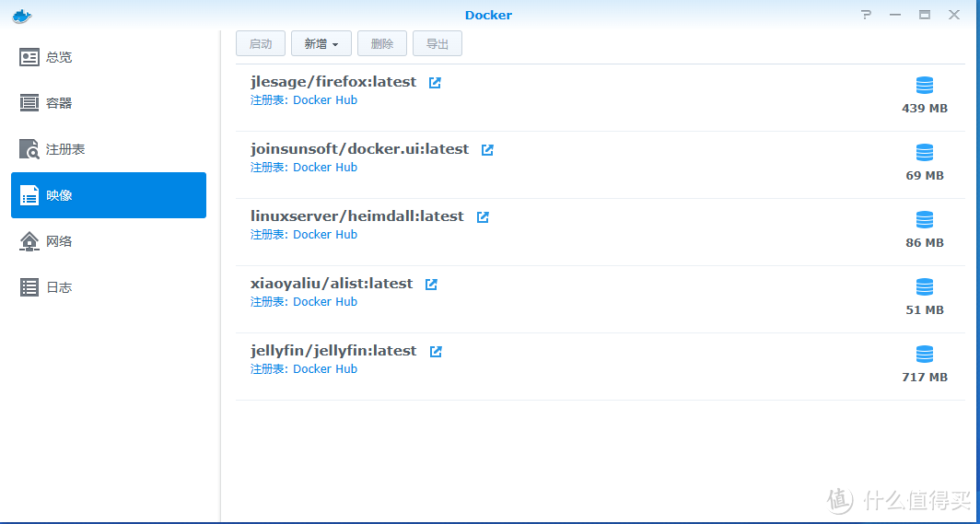Click the 注册表 registry search icon
The image size is (980, 524).
[x=29, y=149]
